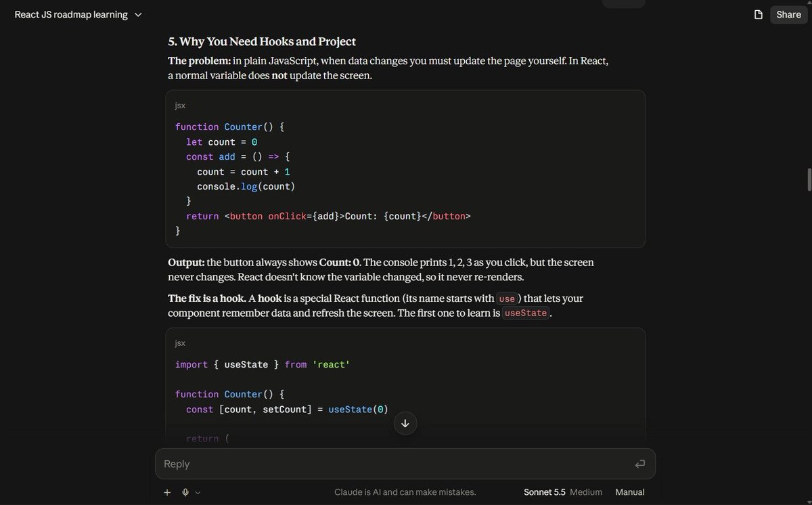Click the 'return <button onClick={add}>' code line

coord(328,217)
